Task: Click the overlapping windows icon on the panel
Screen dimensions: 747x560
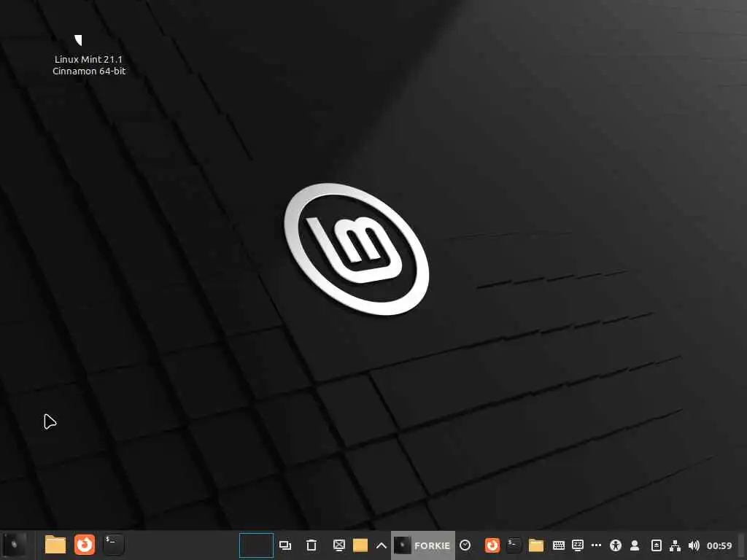Action: click(285, 545)
